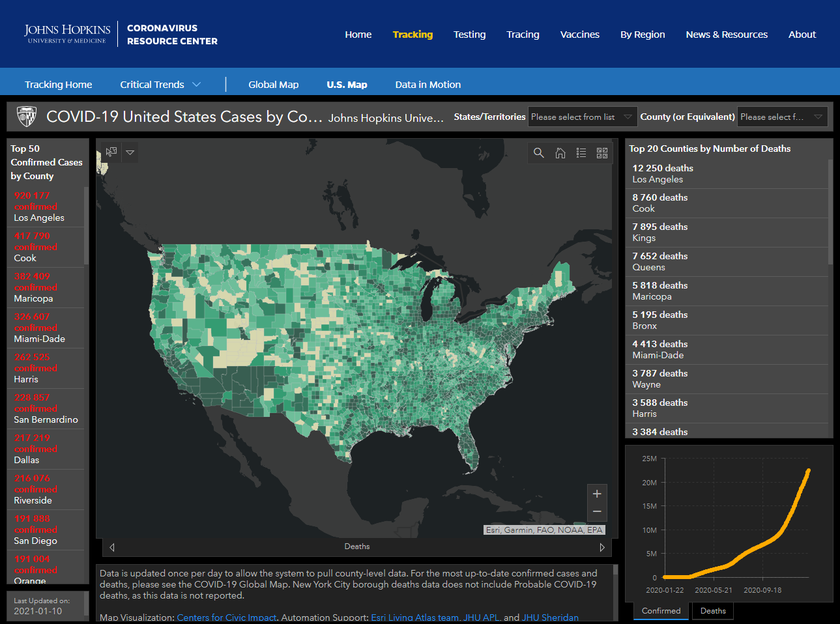Open the basemap gallery grid icon
Image resolution: width=840 pixels, height=624 pixels.
(x=602, y=152)
